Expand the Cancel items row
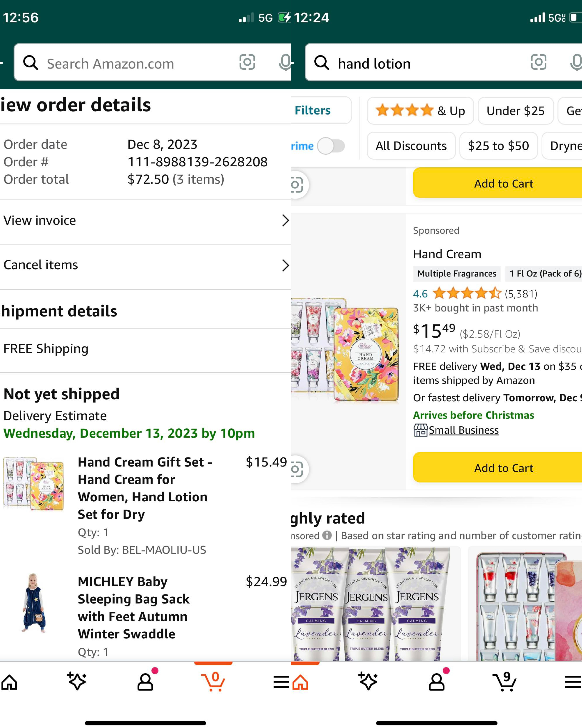The height and width of the screenshot is (728, 582). 145,265
